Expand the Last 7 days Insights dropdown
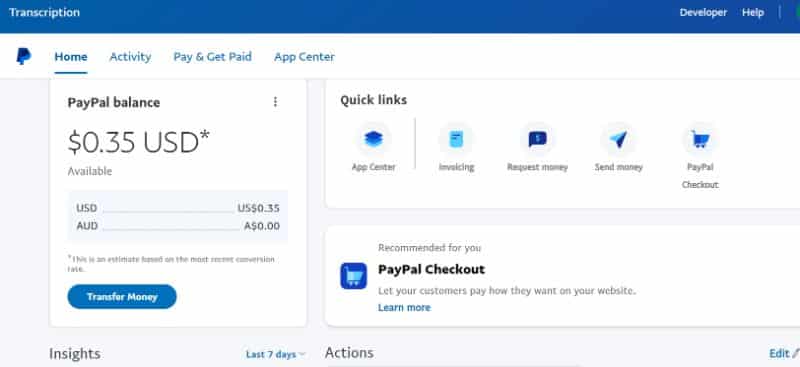The height and width of the screenshot is (367, 800). pyautogui.click(x=276, y=354)
